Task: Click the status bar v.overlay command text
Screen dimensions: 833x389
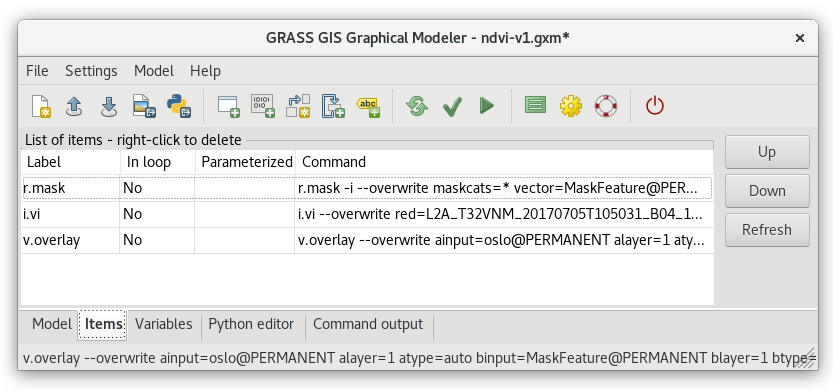Action: pos(419,359)
